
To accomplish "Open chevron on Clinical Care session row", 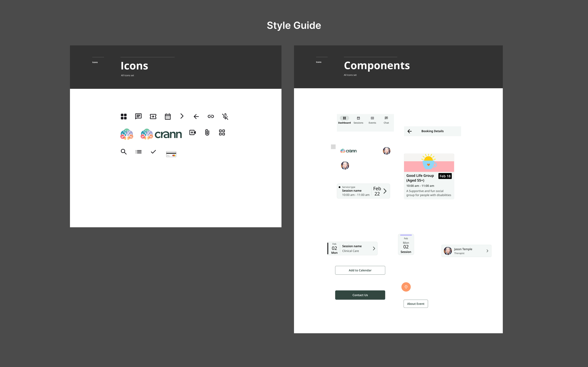I will coord(374,248).
